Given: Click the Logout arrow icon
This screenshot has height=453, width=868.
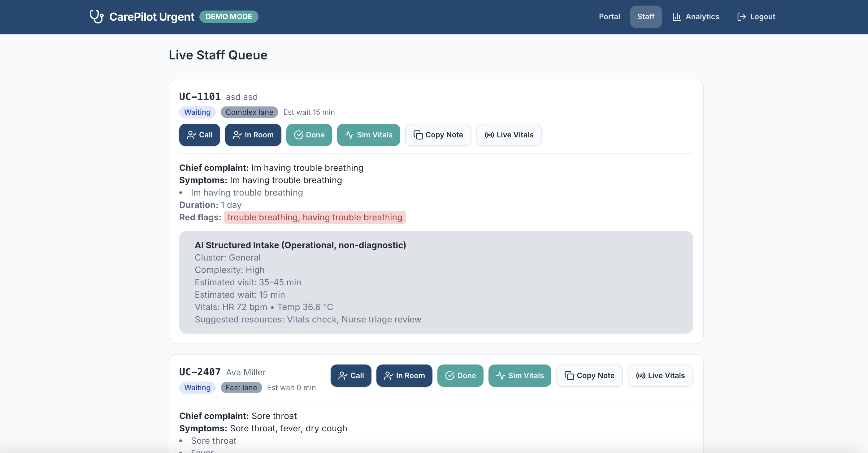Looking at the screenshot, I should point(741,16).
